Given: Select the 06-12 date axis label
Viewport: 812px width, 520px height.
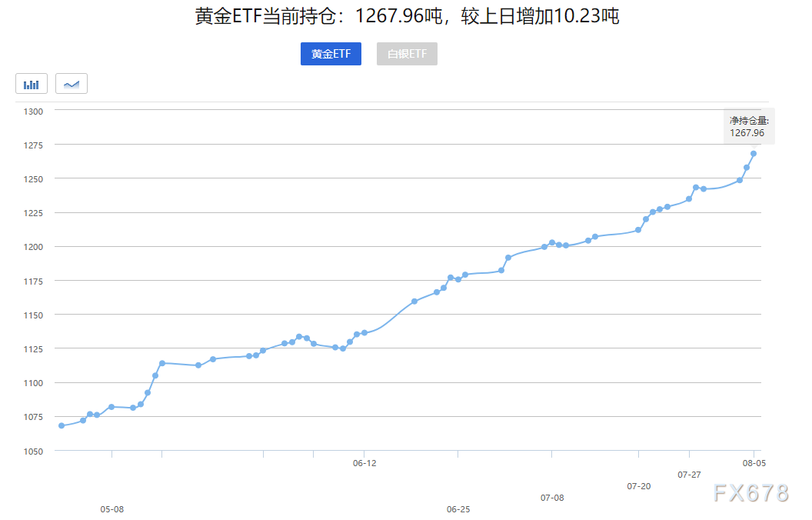Looking at the screenshot, I should click(364, 463).
